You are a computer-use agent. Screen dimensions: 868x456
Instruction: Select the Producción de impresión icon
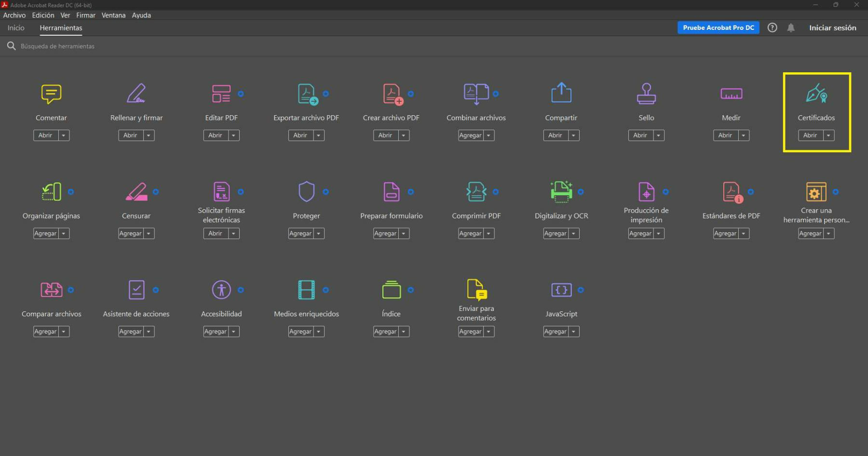point(646,191)
